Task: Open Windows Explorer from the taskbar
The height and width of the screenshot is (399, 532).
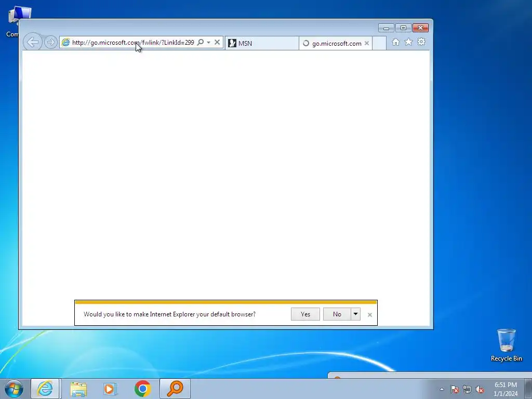Action: [x=78, y=389]
